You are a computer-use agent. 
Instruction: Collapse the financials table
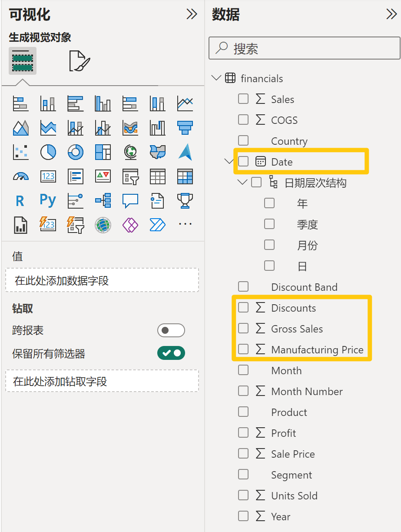216,78
